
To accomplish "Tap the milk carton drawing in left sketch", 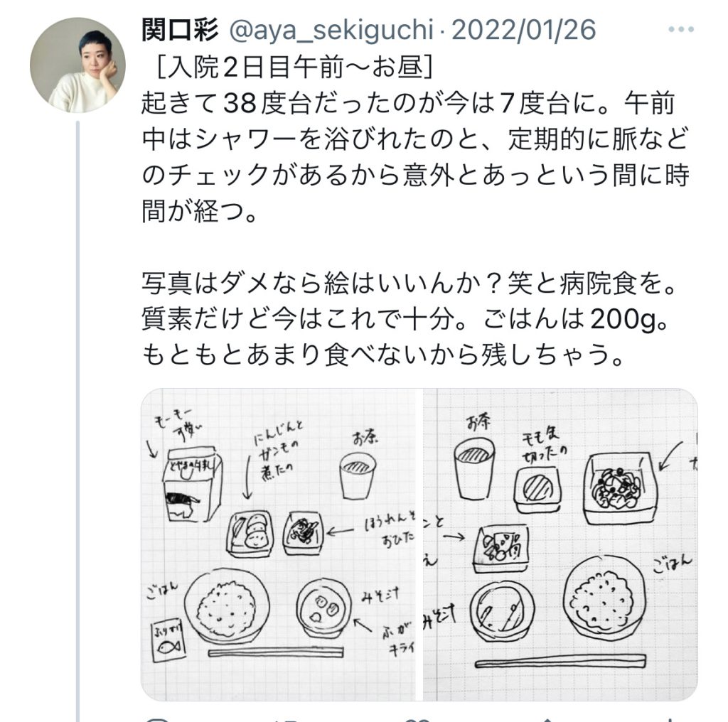I will coord(191,485).
